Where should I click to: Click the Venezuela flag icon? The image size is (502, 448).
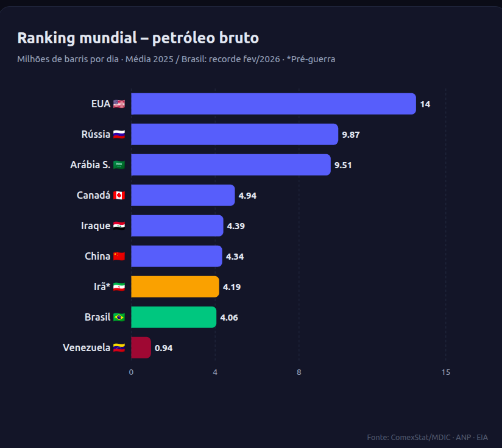click(x=119, y=348)
